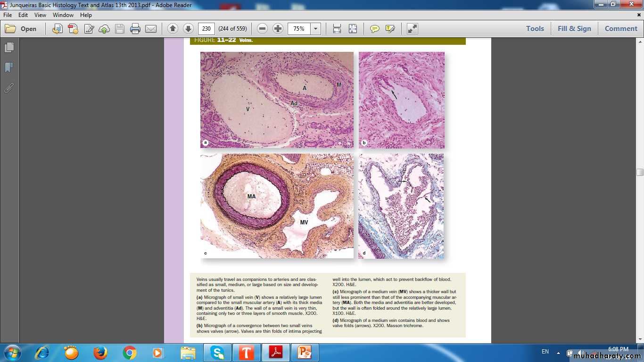The height and width of the screenshot is (362, 644).
Task: Zoom out with the minus button
Action: pos(263,29)
